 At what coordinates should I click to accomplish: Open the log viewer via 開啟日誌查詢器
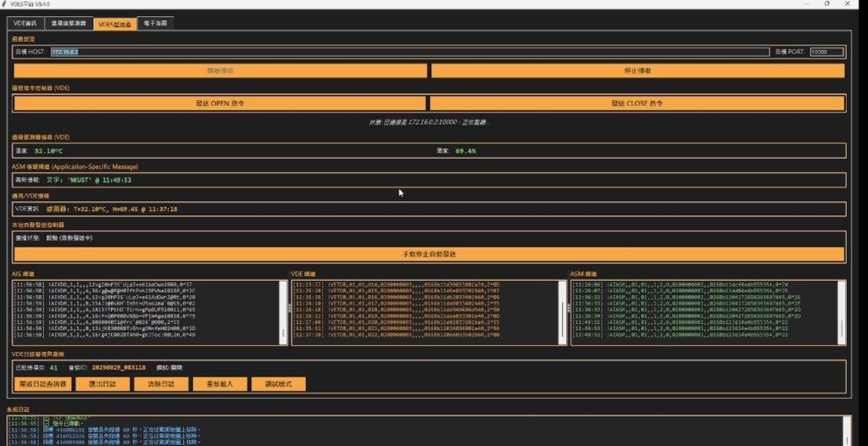click(42, 384)
